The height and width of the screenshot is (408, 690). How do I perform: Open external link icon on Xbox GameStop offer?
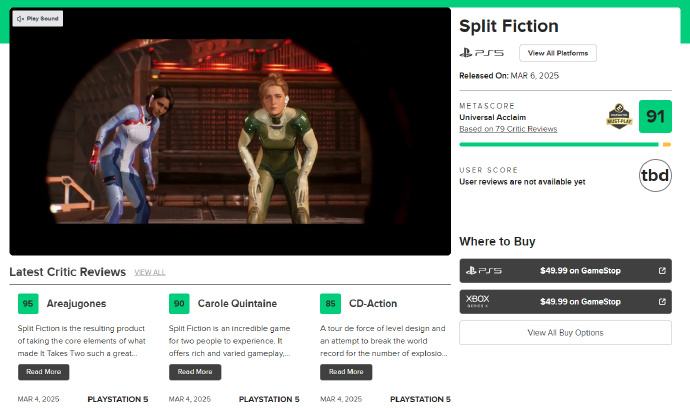click(x=662, y=301)
